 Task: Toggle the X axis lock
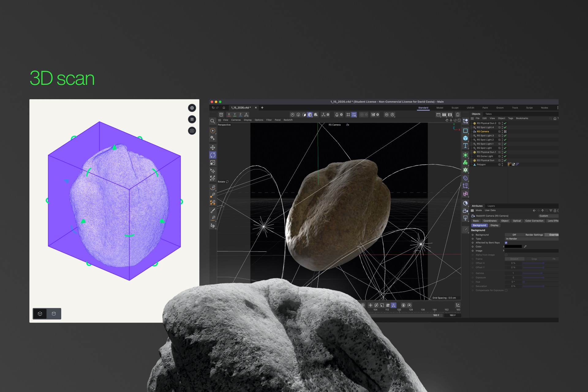click(229, 115)
